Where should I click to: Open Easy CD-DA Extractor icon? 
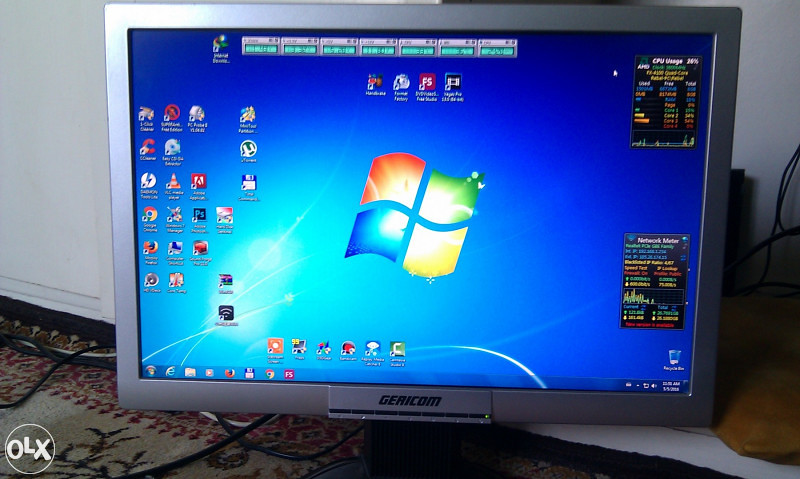[172, 152]
